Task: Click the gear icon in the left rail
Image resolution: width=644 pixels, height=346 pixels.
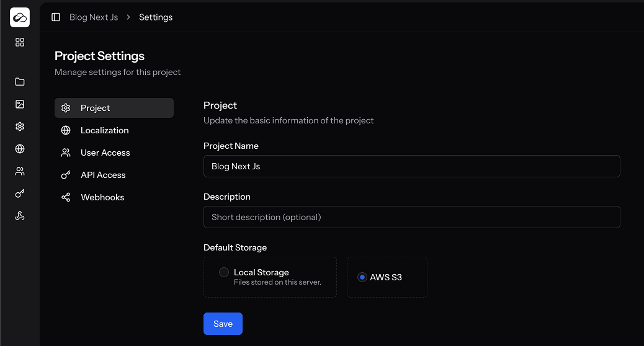Action: click(20, 126)
